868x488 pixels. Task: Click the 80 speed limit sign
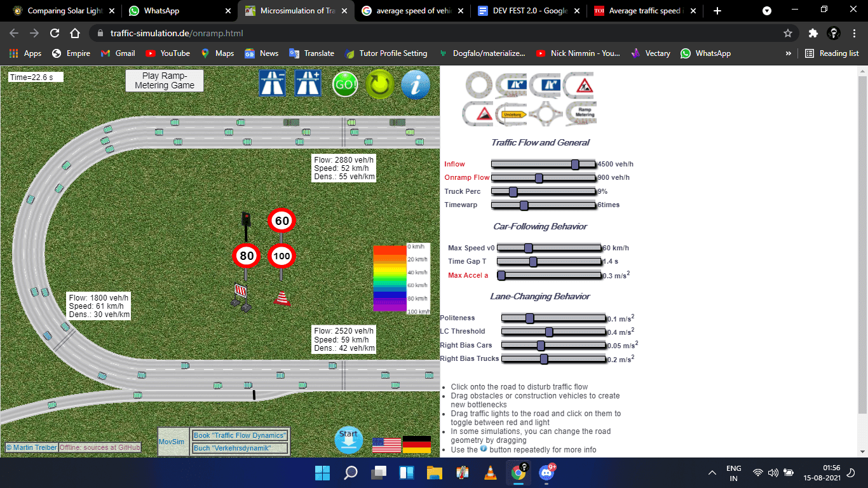tap(247, 256)
